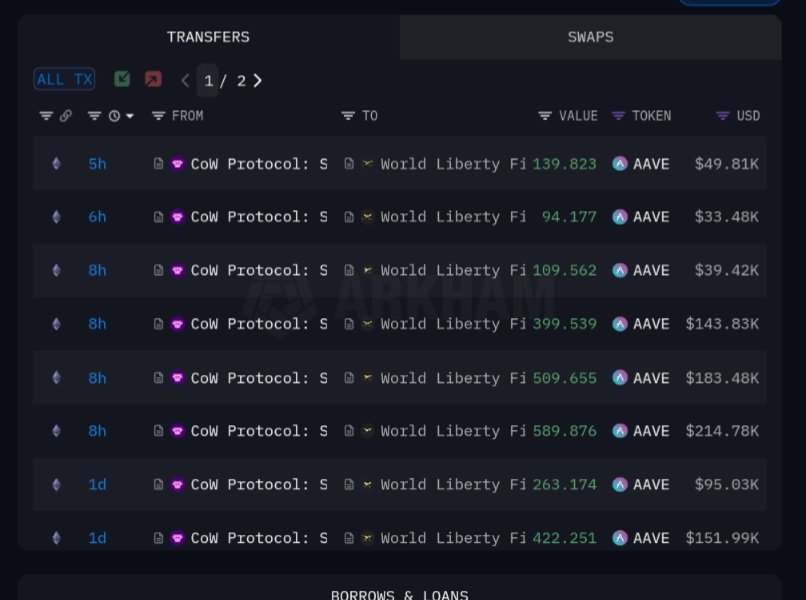This screenshot has width=806, height=600.
Task: Select the ALL TX filter
Action: pos(64,79)
